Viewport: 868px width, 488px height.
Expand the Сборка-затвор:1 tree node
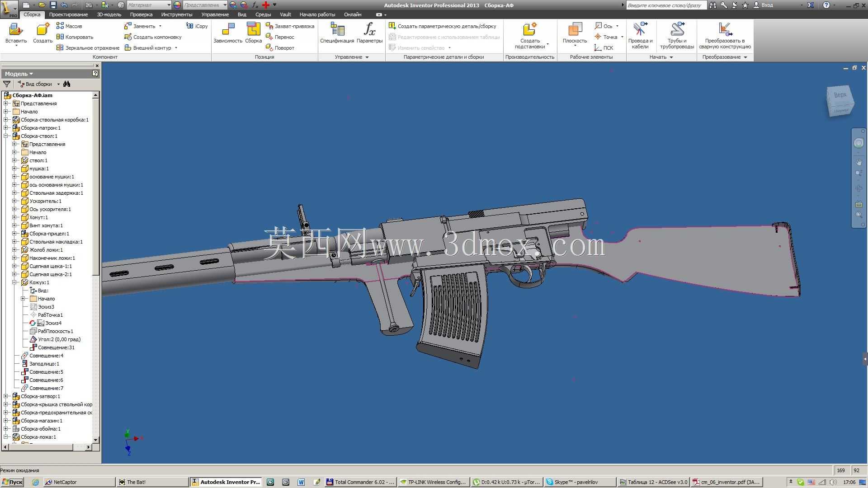[6, 396]
